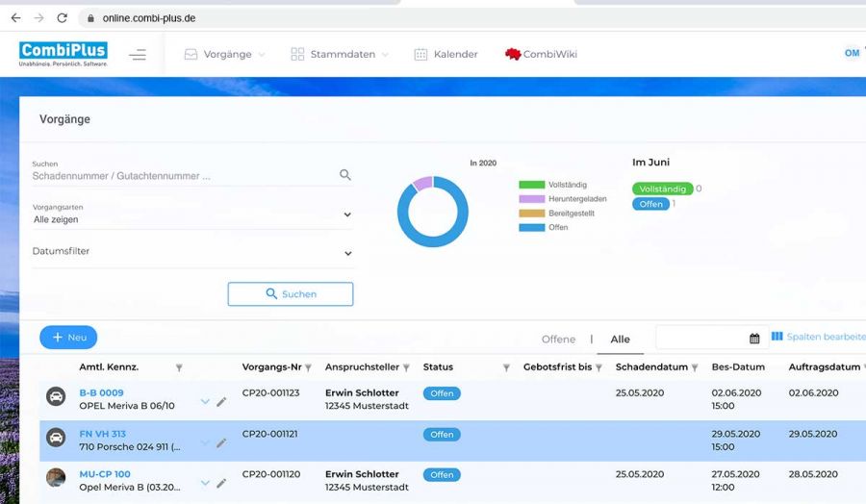The height and width of the screenshot is (504, 866).
Task: Click filter icon on Status column
Action: [x=506, y=367]
